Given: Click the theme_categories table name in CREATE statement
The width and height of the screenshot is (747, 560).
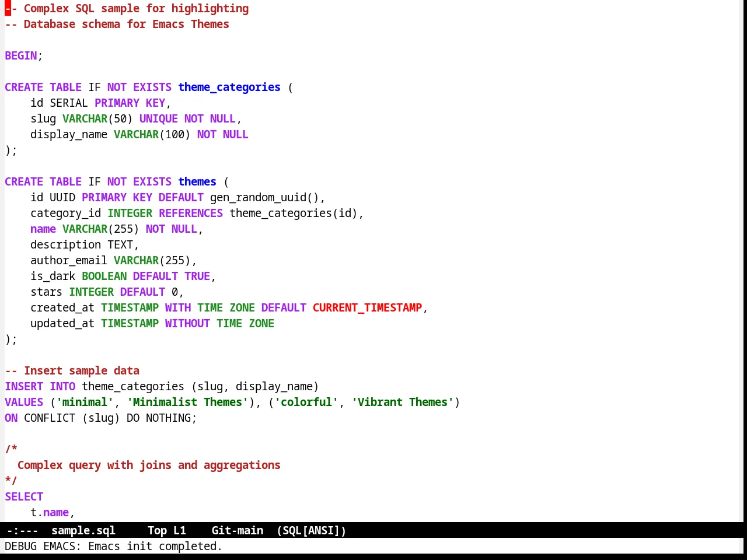Looking at the screenshot, I should pyautogui.click(x=229, y=87).
